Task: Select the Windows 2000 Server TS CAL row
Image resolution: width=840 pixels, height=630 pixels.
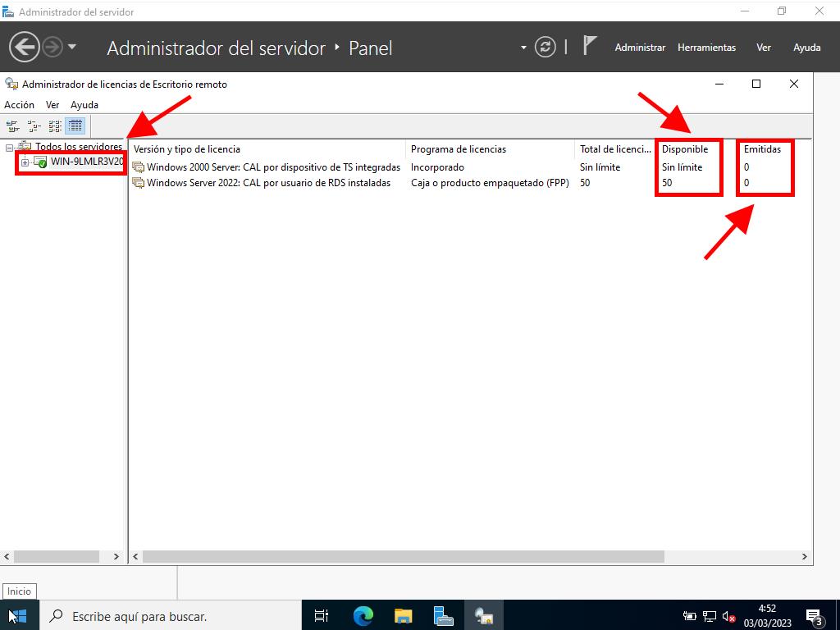Action: [272, 167]
